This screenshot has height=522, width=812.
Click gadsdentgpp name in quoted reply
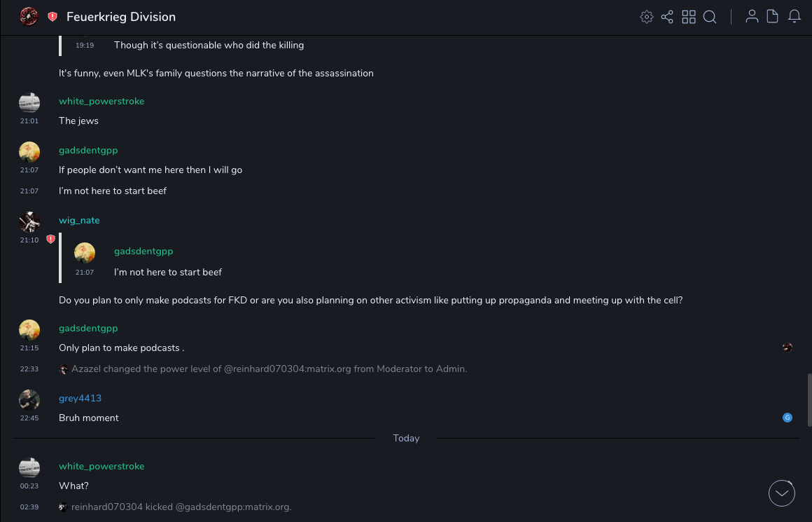point(143,251)
